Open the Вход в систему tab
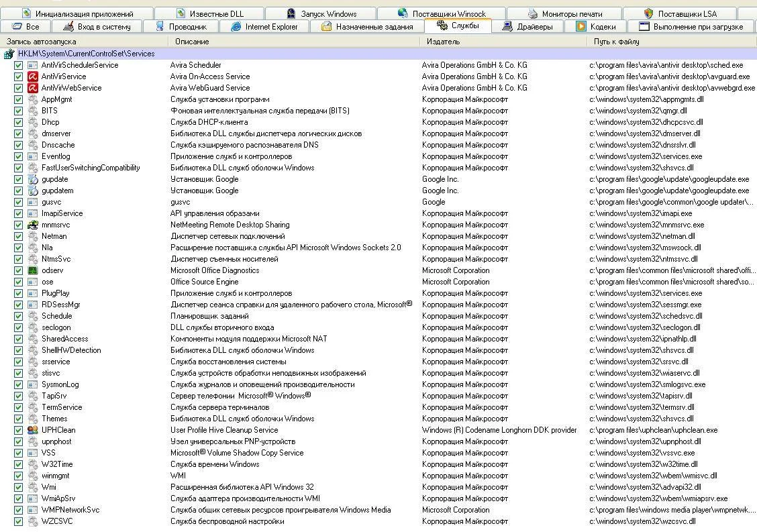 tap(97, 27)
